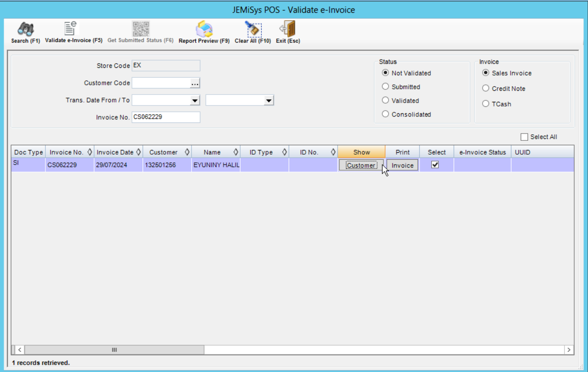Print the invoice using the Invoice button

click(x=402, y=165)
